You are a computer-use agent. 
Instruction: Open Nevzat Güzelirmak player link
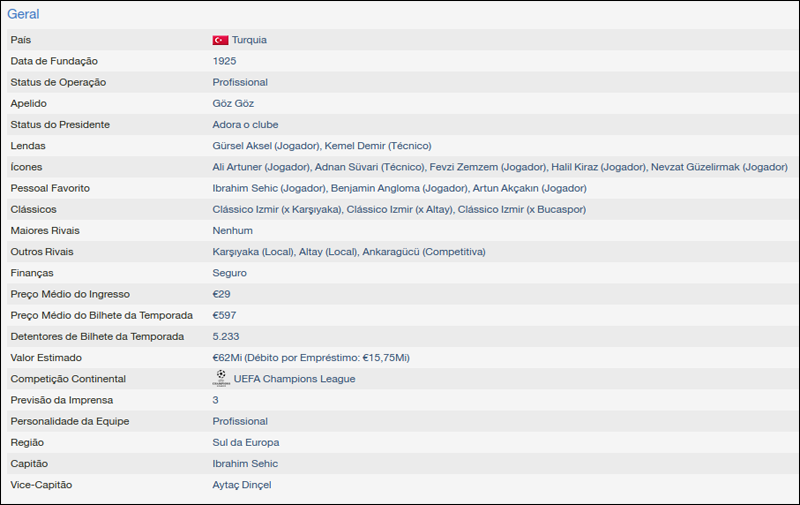[x=719, y=167]
